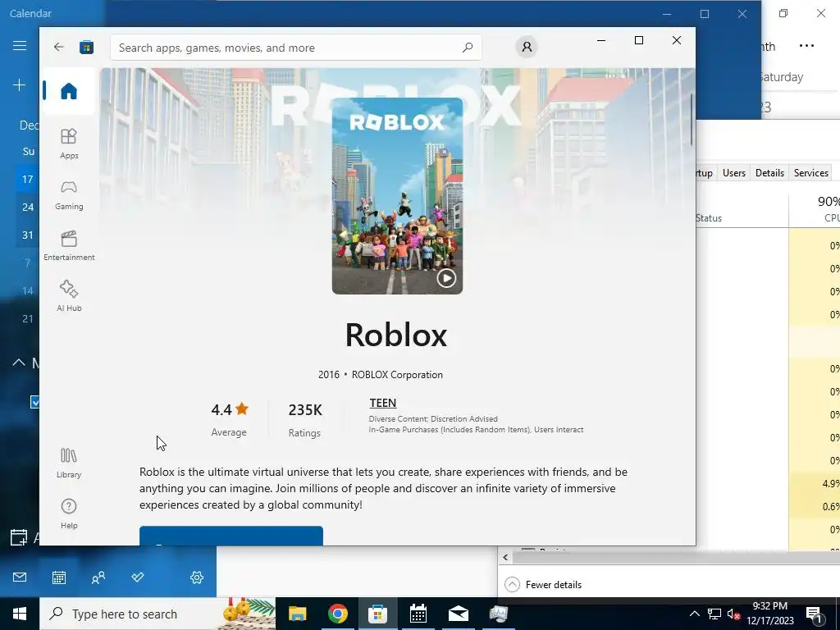Open Calendar more options ellipsis

(806, 46)
